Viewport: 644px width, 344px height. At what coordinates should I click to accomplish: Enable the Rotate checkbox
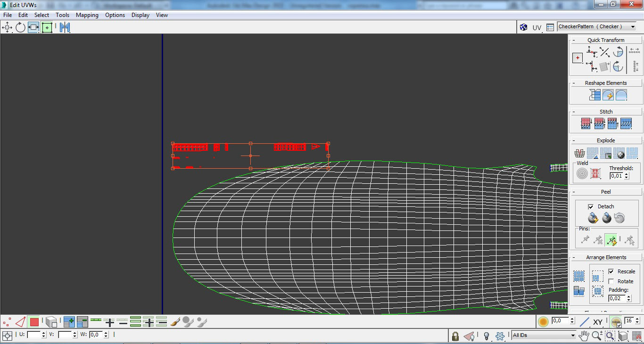click(611, 281)
